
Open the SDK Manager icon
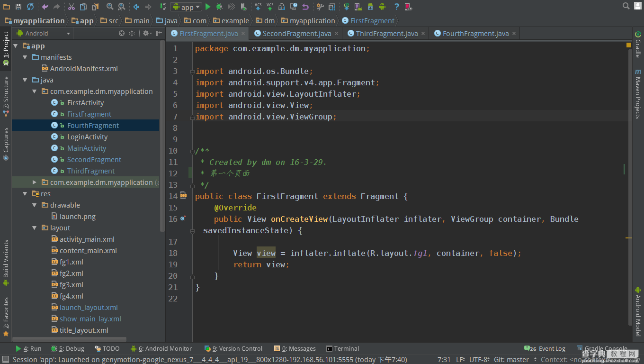(x=370, y=7)
